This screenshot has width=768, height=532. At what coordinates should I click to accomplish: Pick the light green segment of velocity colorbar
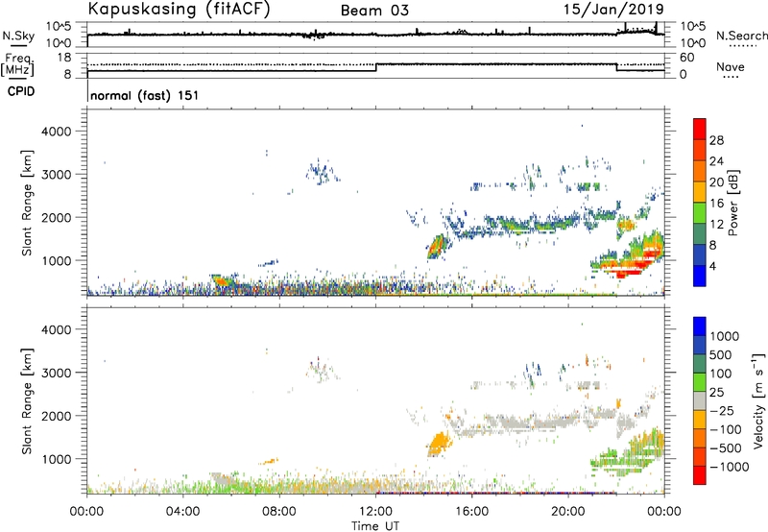pyautogui.click(x=700, y=382)
